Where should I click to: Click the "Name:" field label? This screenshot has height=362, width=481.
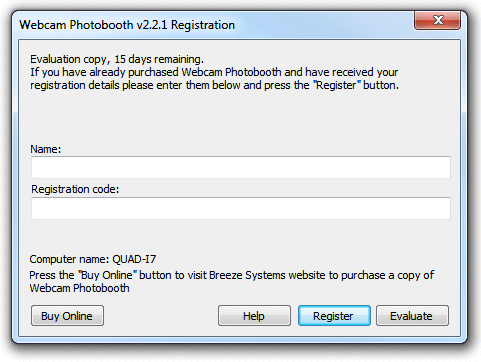click(x=46, y=149)
